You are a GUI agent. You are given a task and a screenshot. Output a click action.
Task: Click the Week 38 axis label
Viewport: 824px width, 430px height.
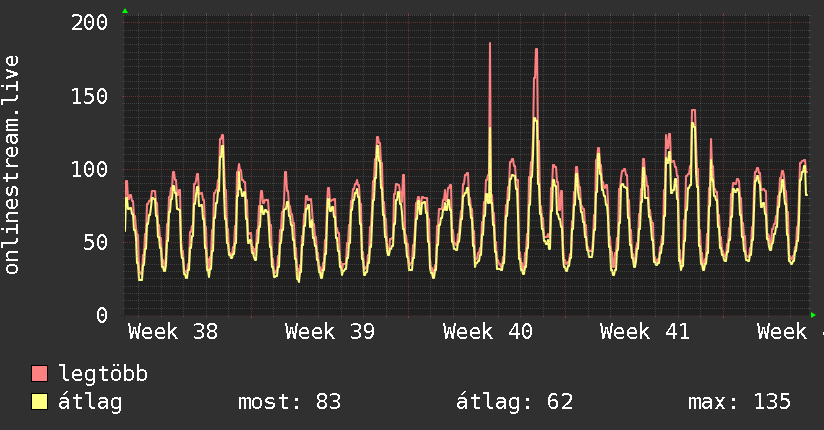173,332
